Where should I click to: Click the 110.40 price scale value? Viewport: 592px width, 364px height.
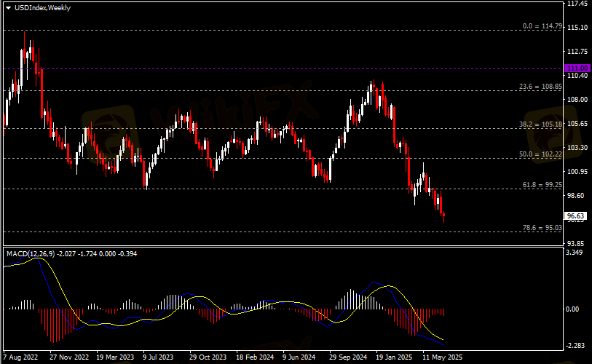pyautogui.click(x=577, y=76)
